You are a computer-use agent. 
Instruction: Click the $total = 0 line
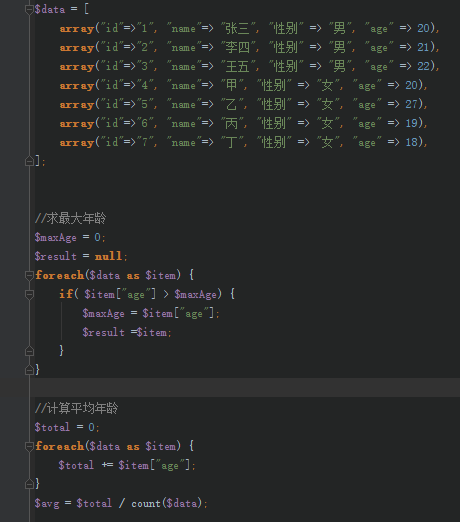point(67,427)
